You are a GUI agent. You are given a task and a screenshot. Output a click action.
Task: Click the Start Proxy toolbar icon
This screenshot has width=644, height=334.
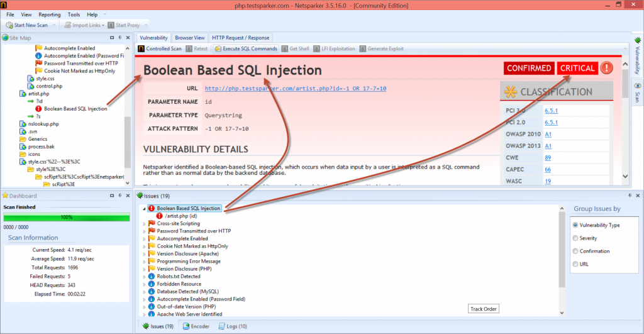tap(111, 25)
